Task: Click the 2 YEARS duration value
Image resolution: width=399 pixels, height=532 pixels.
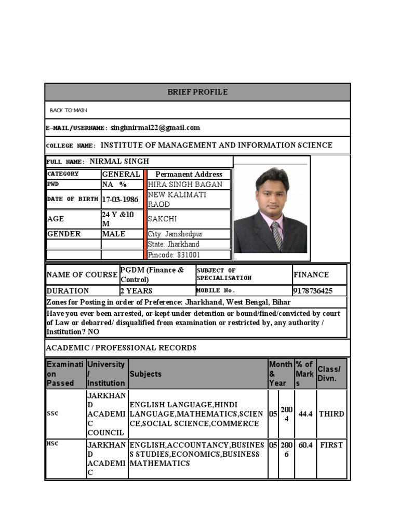Action: point(157,291)
